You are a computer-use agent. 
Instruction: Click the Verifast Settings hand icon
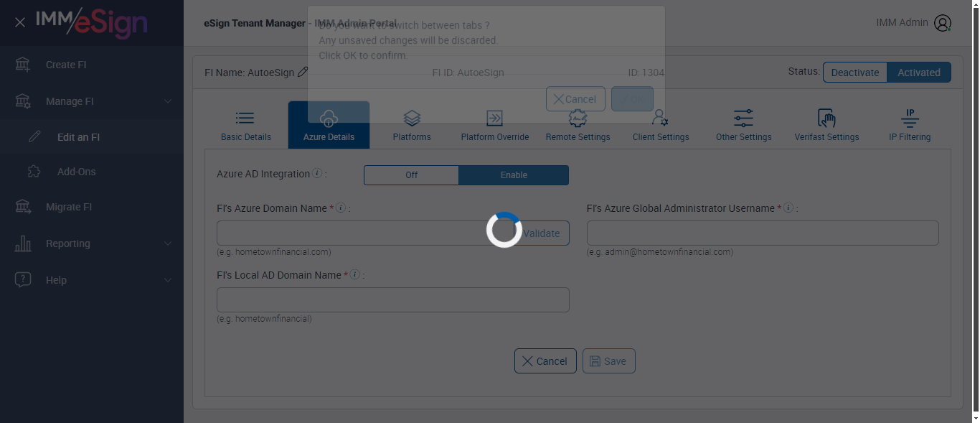tap(826, 118)
